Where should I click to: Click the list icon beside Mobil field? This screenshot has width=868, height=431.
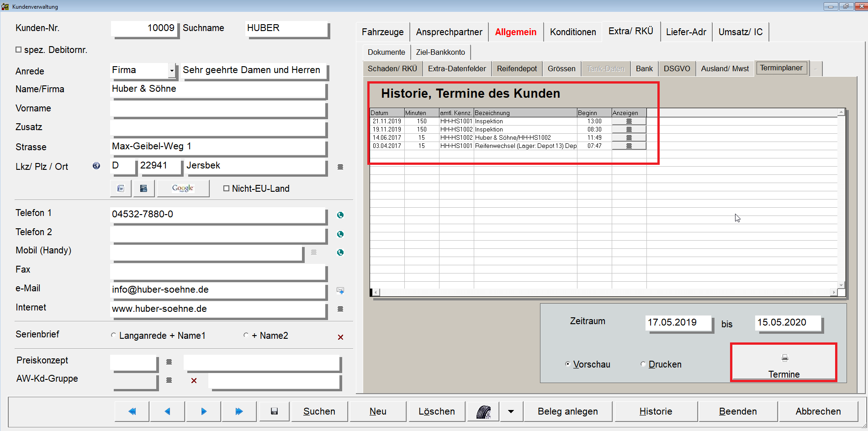point(314,252)
